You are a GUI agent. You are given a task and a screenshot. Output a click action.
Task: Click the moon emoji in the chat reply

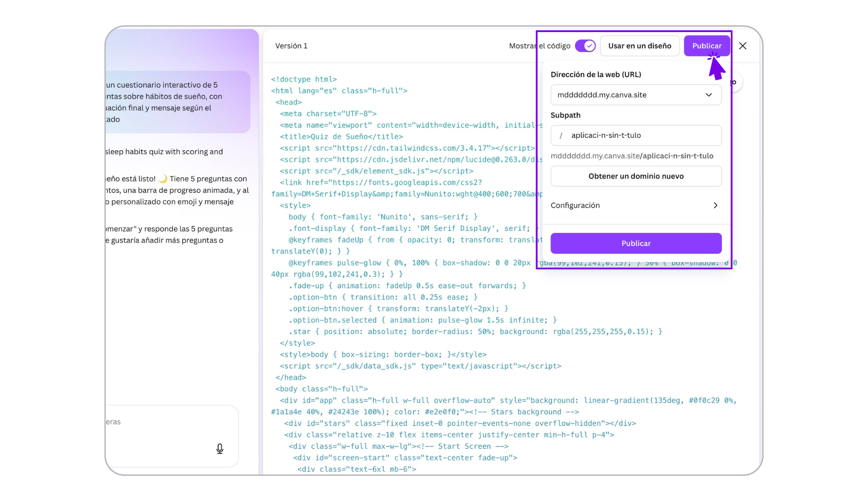coord(163,179)
